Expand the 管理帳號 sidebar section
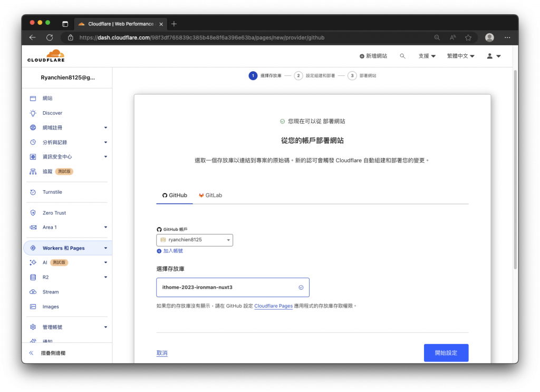Screen dimensions: 540x392 click(105, 327)
